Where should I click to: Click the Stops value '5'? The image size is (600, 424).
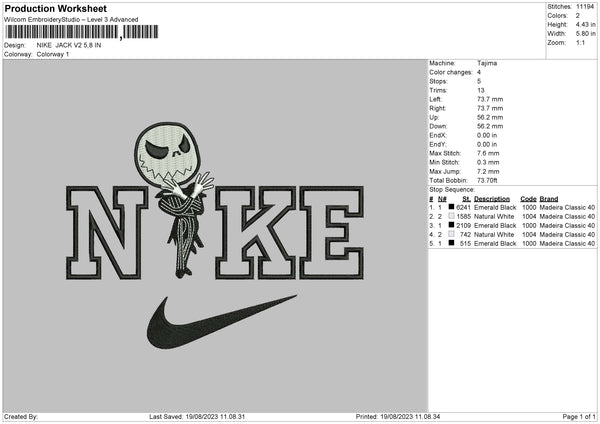(x=479, y=81)
